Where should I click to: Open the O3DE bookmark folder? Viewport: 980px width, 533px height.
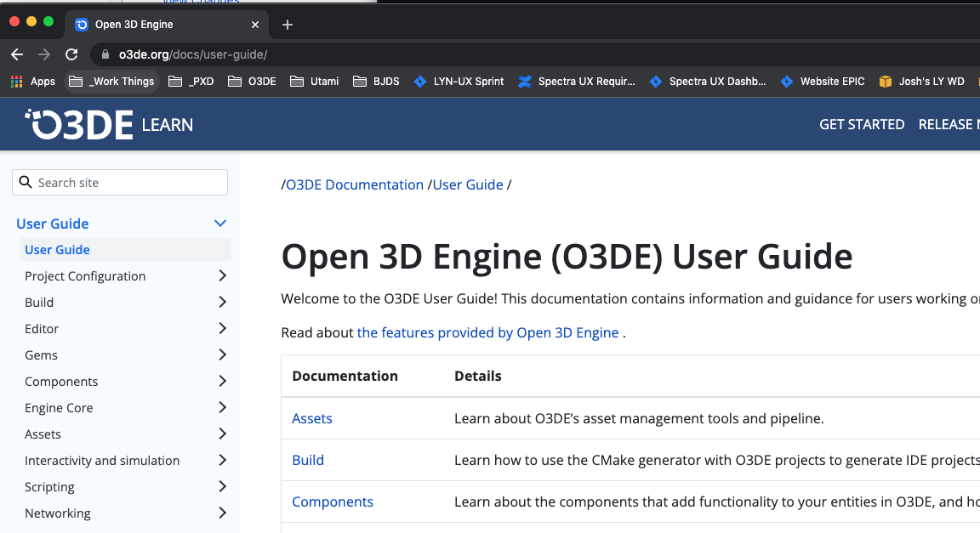252,82
